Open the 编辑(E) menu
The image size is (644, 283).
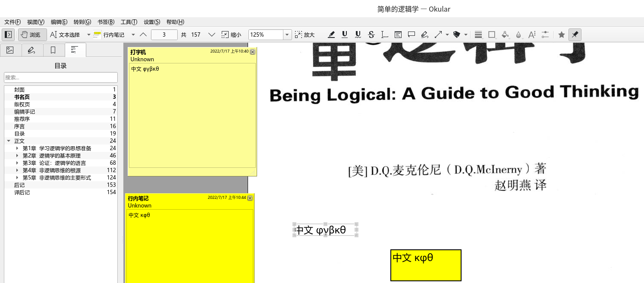click(x=59, y=22)
